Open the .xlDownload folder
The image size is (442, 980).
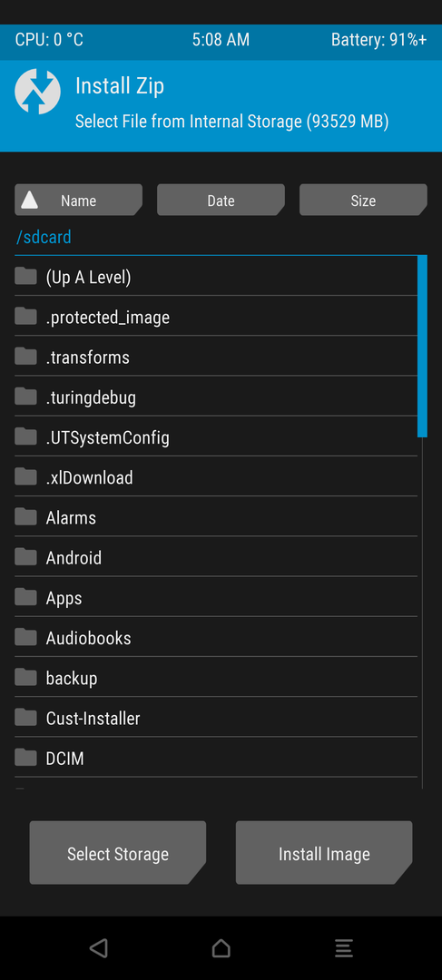click(216, 477)
